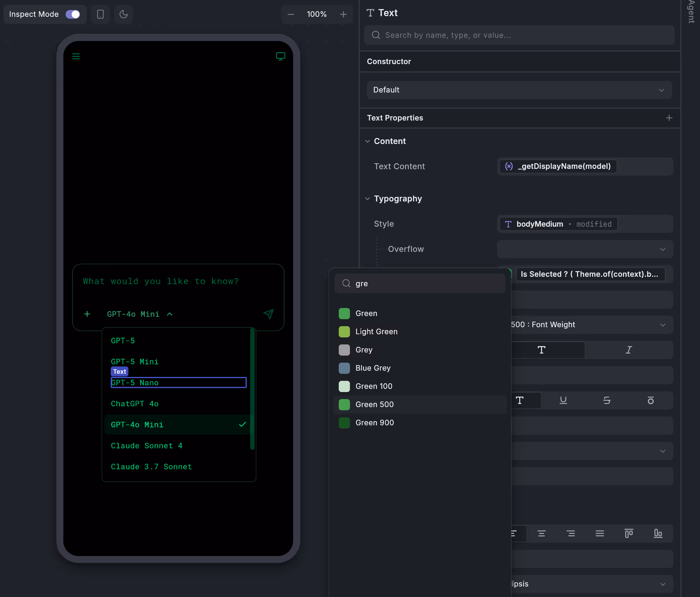Click the bodyMedium style button
Screen dimensions: 700x597
coord(557,224)
